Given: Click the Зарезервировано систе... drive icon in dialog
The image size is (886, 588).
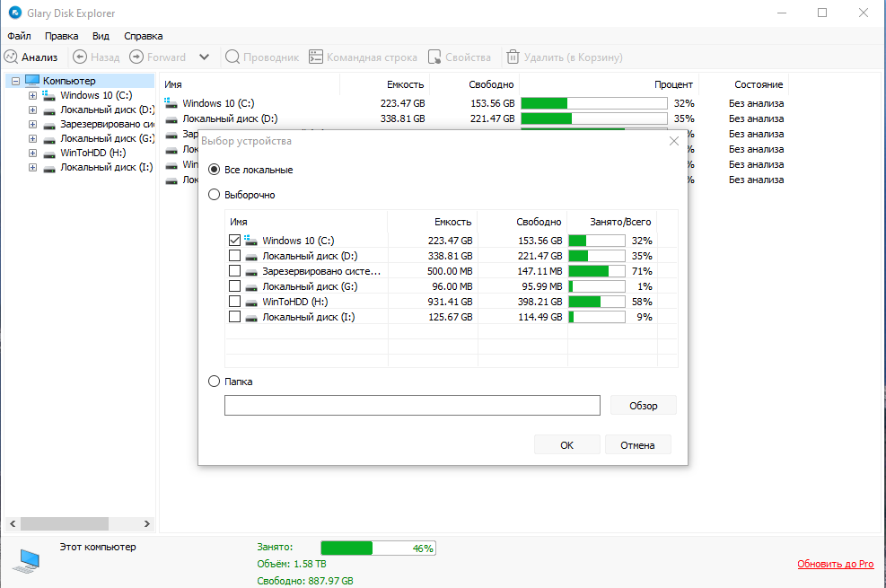Looking at the screenshot, I should 251,272.
